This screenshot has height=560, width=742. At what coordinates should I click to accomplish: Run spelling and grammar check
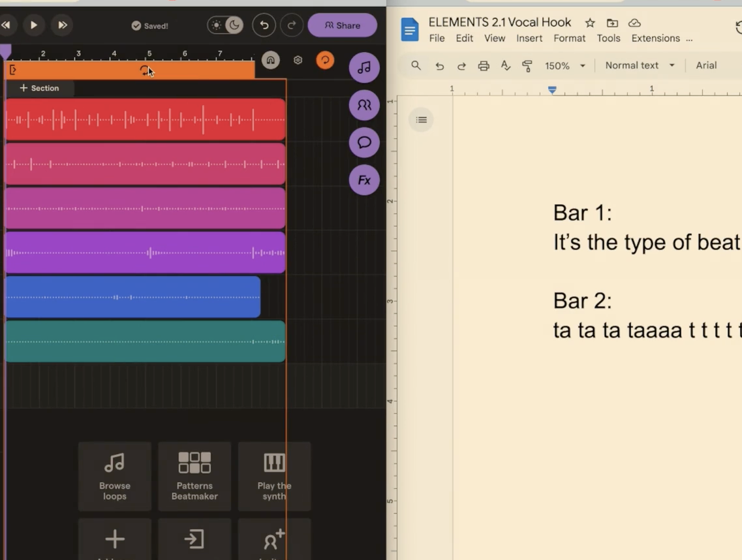[x=505, y=66]
